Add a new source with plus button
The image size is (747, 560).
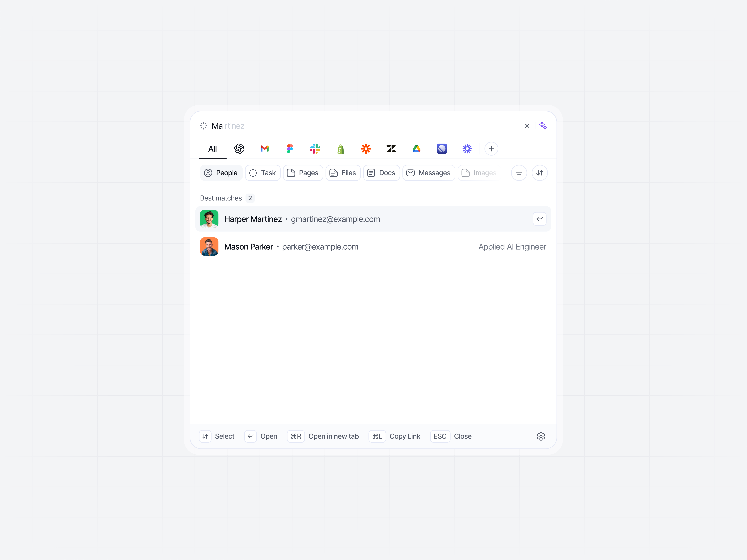(491, 149)
